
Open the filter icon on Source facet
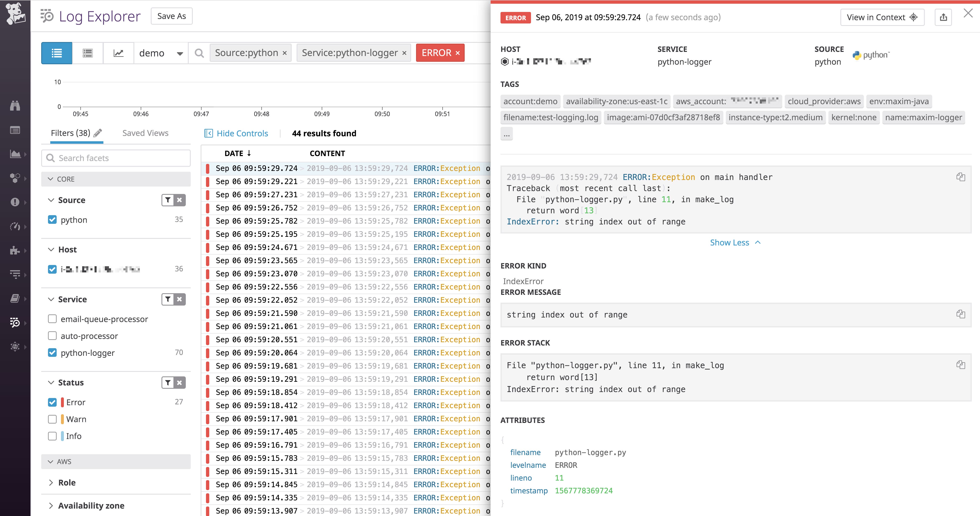[167, 200]
